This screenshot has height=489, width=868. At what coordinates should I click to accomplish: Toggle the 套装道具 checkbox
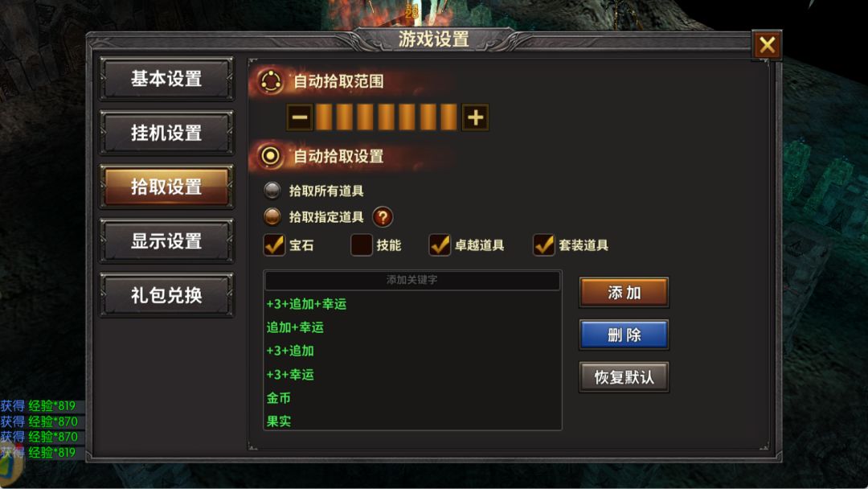pos(543,244)
